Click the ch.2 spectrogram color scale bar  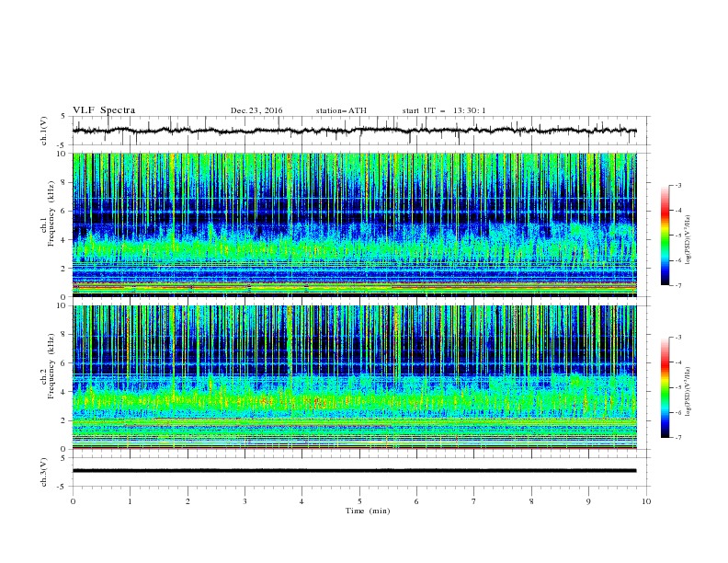click(x=665, y=387)
